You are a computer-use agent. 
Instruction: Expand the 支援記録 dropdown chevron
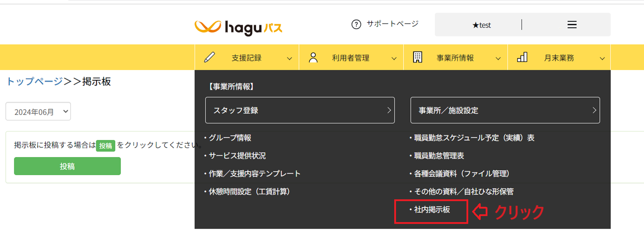click(289, 58)
